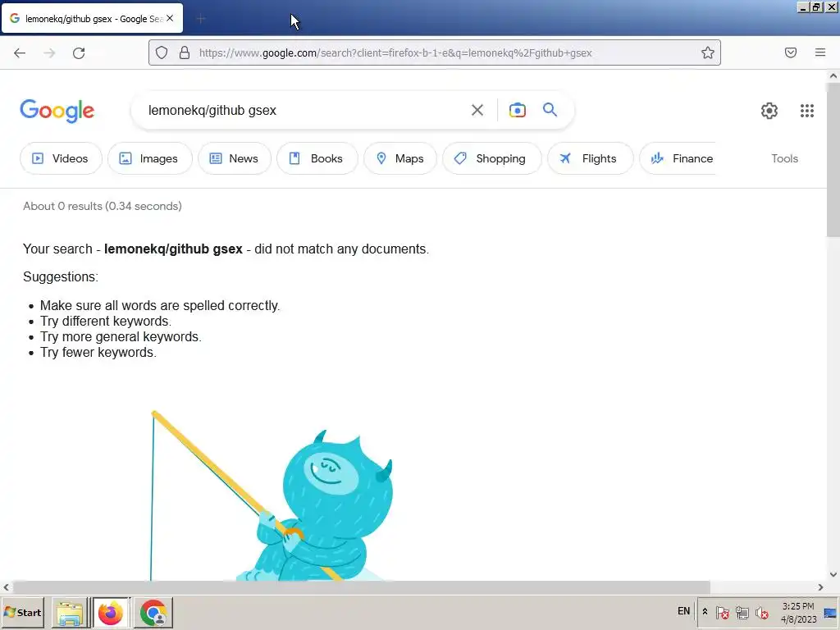Filter results by News

tap(234, 158)
